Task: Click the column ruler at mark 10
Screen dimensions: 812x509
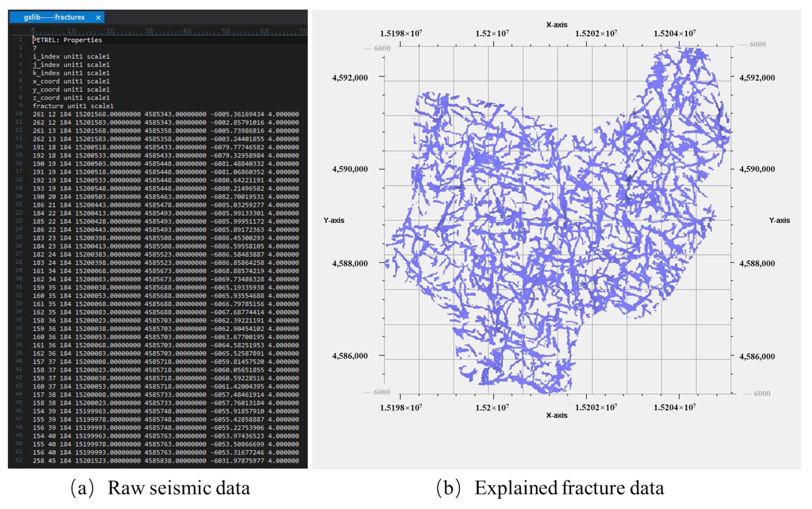Action: click(x=71, y=31)
